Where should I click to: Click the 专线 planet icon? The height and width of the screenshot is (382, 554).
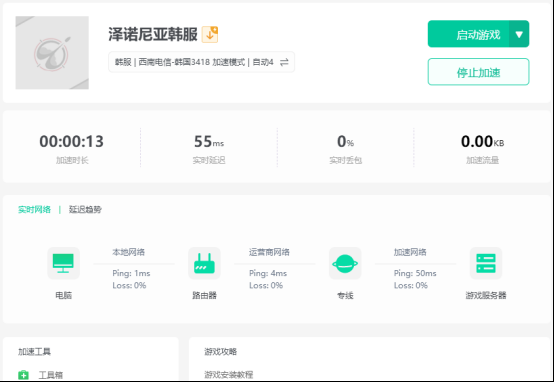(x=345, y=263)
